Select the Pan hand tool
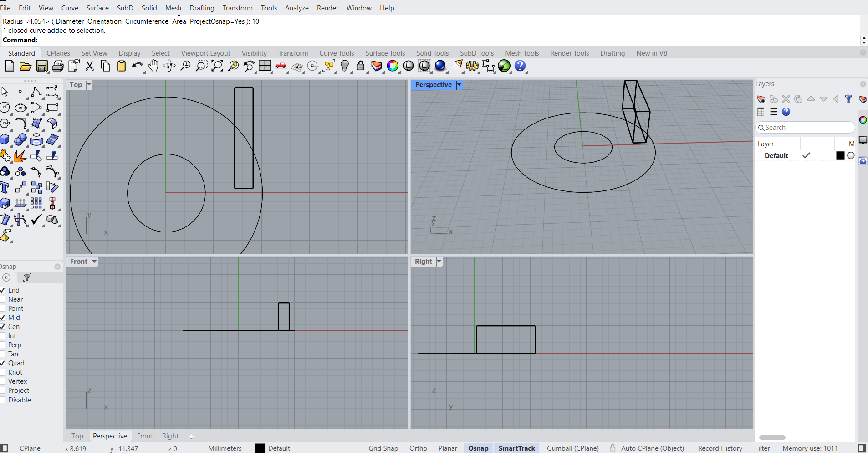 153,66
